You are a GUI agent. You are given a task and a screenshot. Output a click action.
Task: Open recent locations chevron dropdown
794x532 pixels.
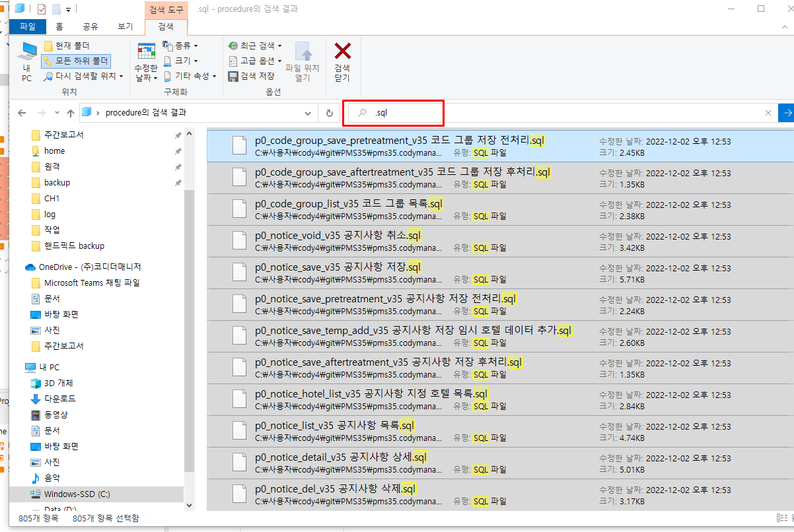click(x=57, y=113)
